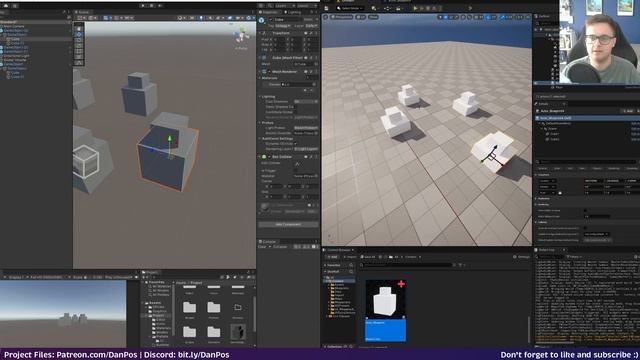The width and height of the screenshot is (640, 360).
Task: Open the Cast Shadows dropdown
Action: point(306,102)
